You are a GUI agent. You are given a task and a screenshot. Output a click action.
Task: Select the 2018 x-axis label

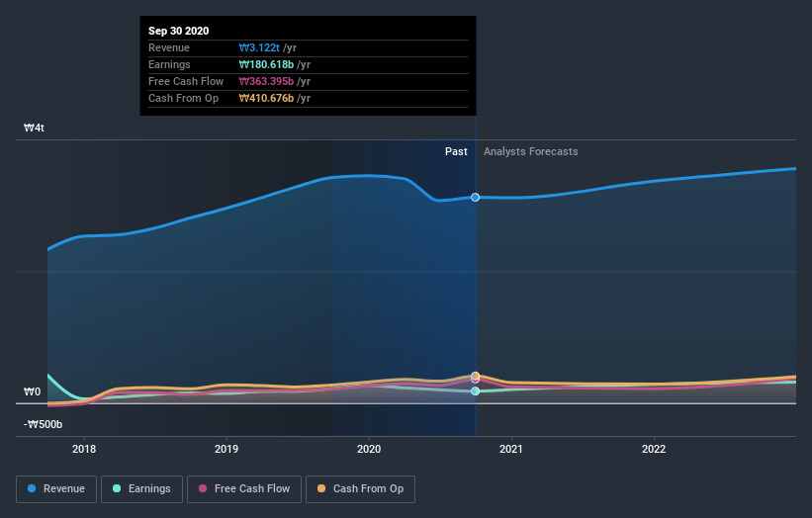click(x=84, y=449)
